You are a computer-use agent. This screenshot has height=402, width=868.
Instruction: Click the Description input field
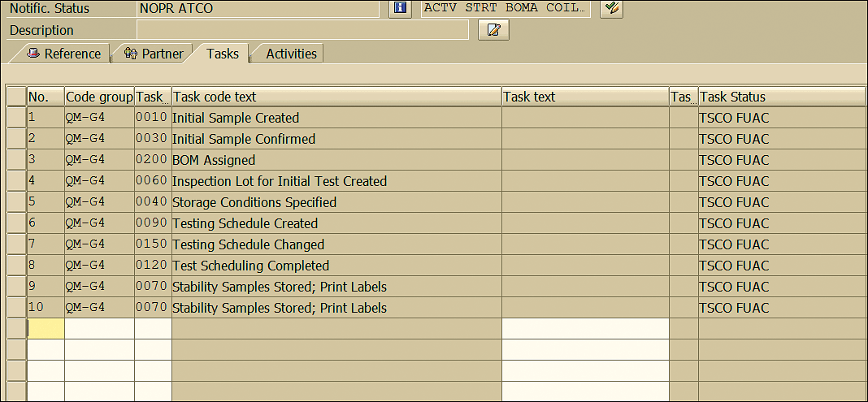click(302, 30)
